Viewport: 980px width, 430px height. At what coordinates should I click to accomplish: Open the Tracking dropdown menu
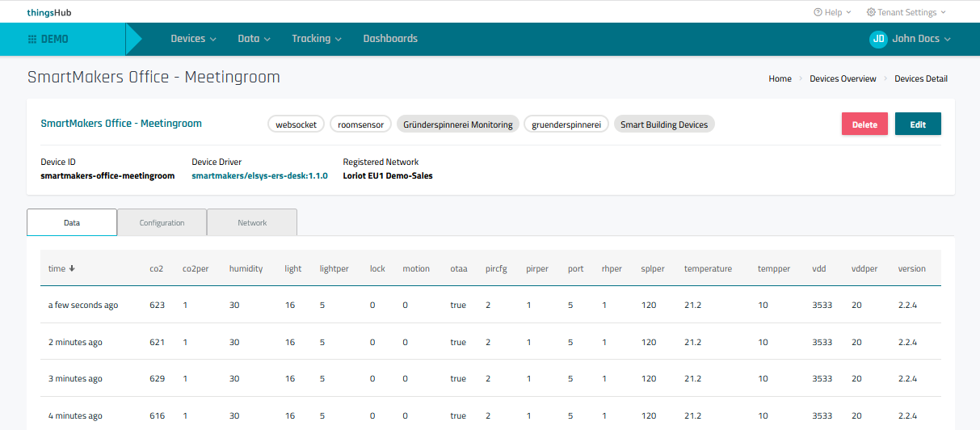316,39
